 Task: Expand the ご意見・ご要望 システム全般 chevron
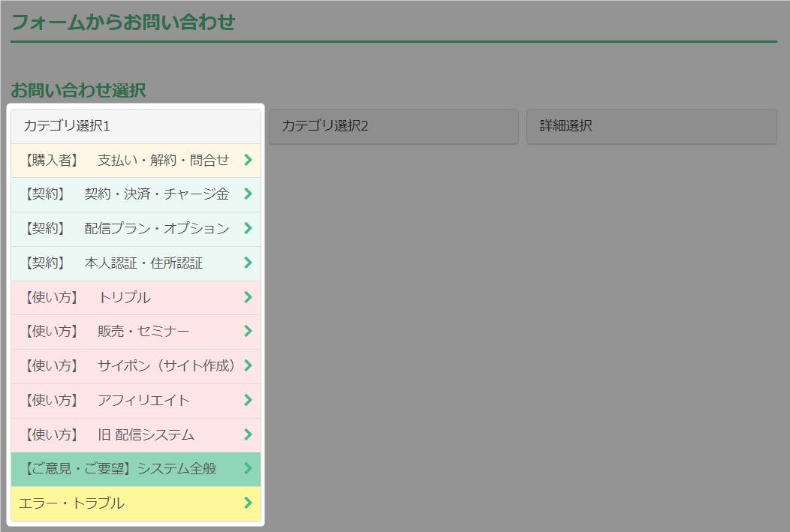[248, 469]
